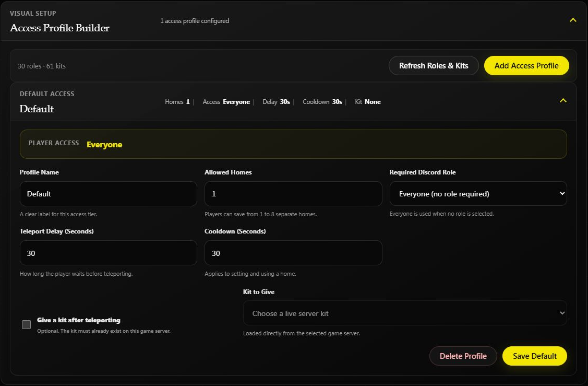Click the 'Give a kit after teleporting' label text

coord(79,320)
